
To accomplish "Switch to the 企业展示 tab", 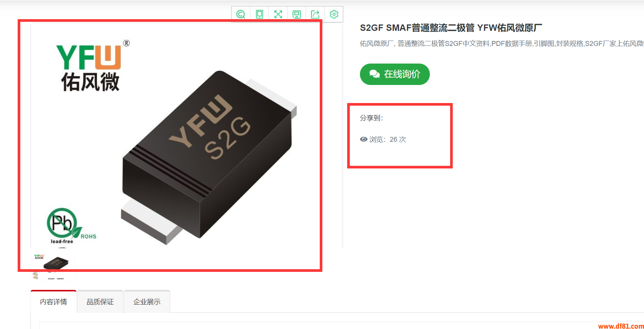I will (x=147, y=302).
